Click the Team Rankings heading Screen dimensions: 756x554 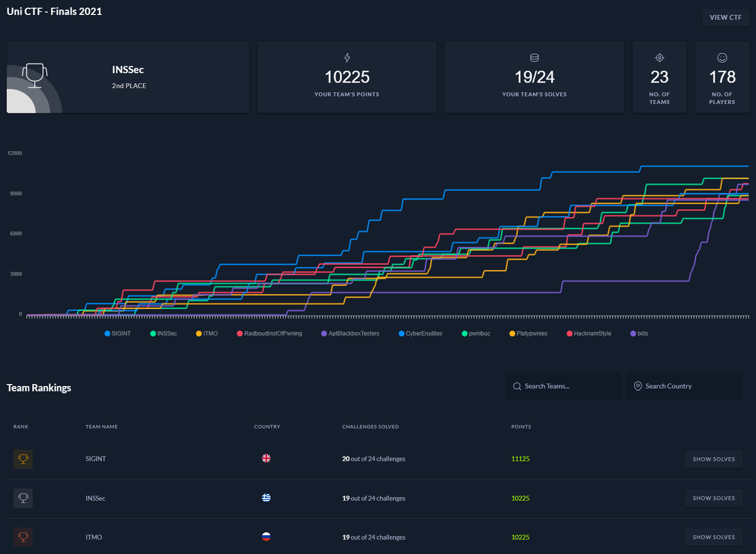coord(39,388)
